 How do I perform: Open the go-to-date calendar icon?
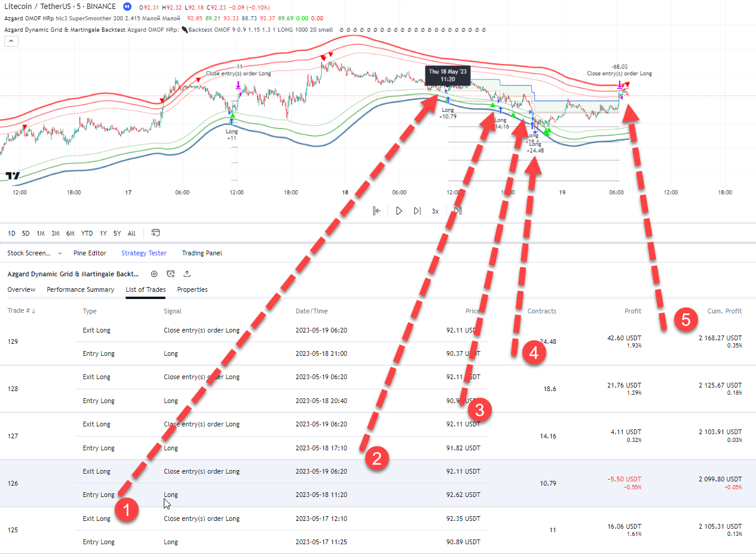156,233
